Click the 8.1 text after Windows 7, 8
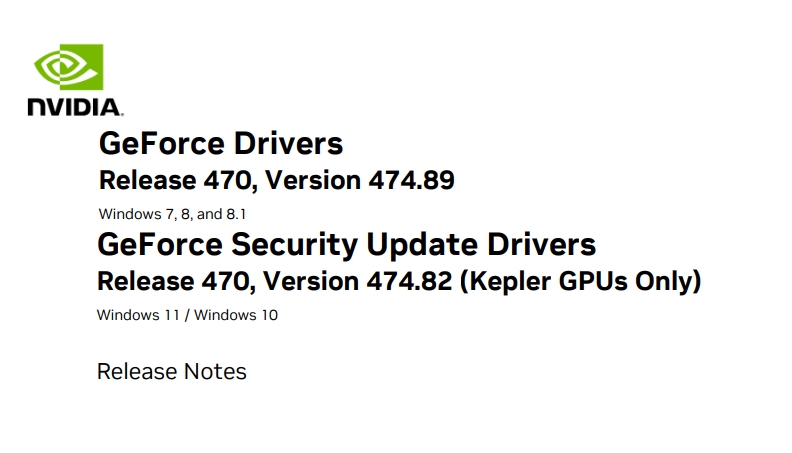This screenshot has width=792, height=453. pyautogui.click(x=236, y=214)
